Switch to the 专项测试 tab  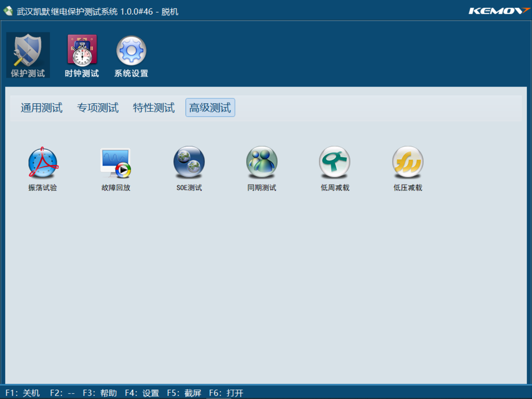(98, 108)
